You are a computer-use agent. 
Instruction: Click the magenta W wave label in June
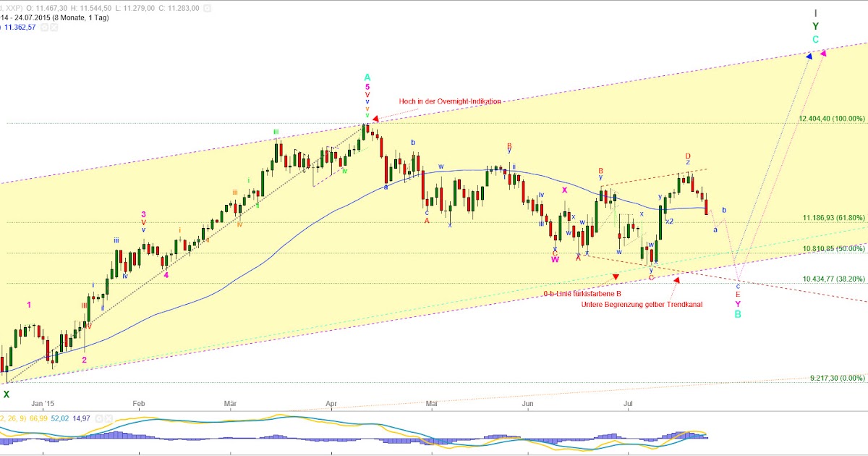click(x=555, y=258)
